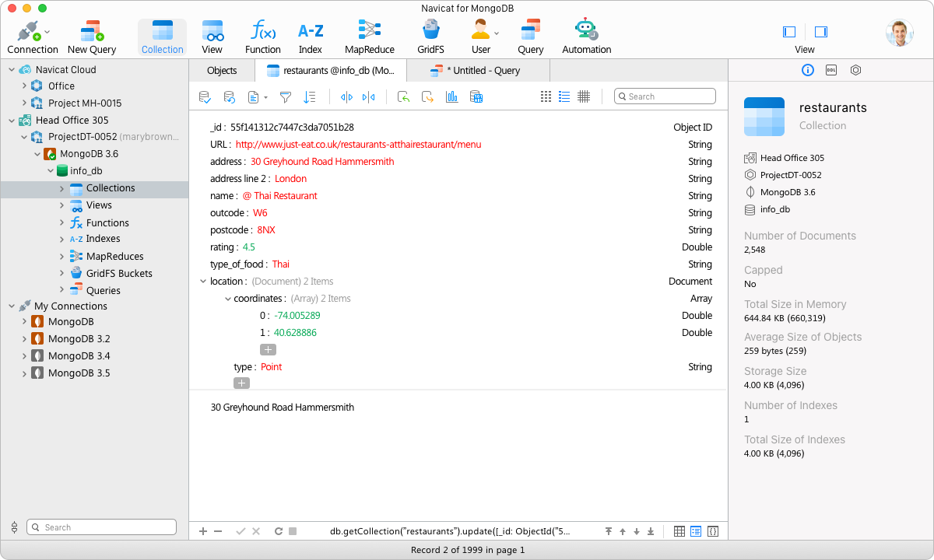This screenshot has width=934, height=560.
Task: Click the stop square in the bottom bar
Action: point(293,531)
